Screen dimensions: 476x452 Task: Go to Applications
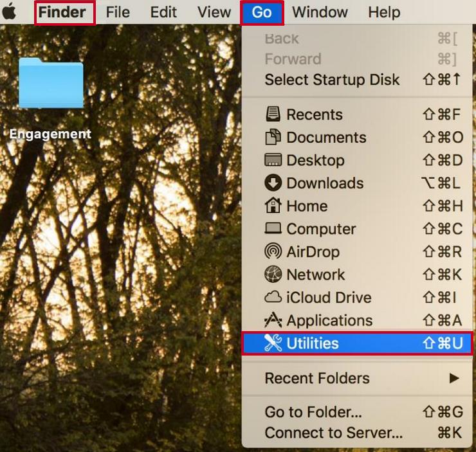pyautogui.click(x=357, y=320)
